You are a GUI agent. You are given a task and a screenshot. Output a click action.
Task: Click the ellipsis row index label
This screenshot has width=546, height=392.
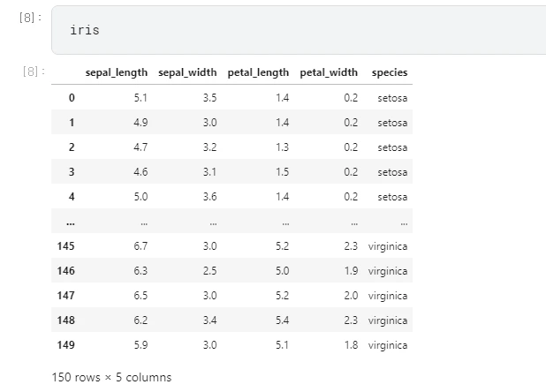pyautogui.click(x=70, y=222)
